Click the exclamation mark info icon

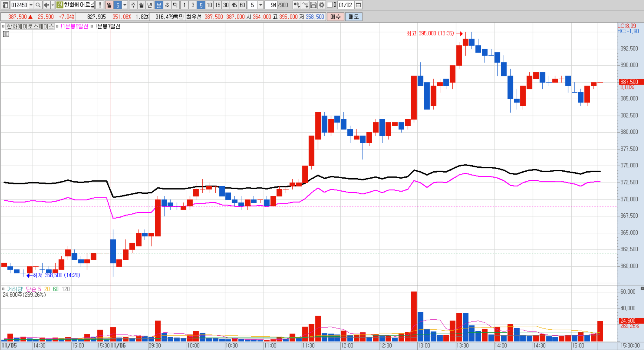pyautogui.click(x=100, y=5)
